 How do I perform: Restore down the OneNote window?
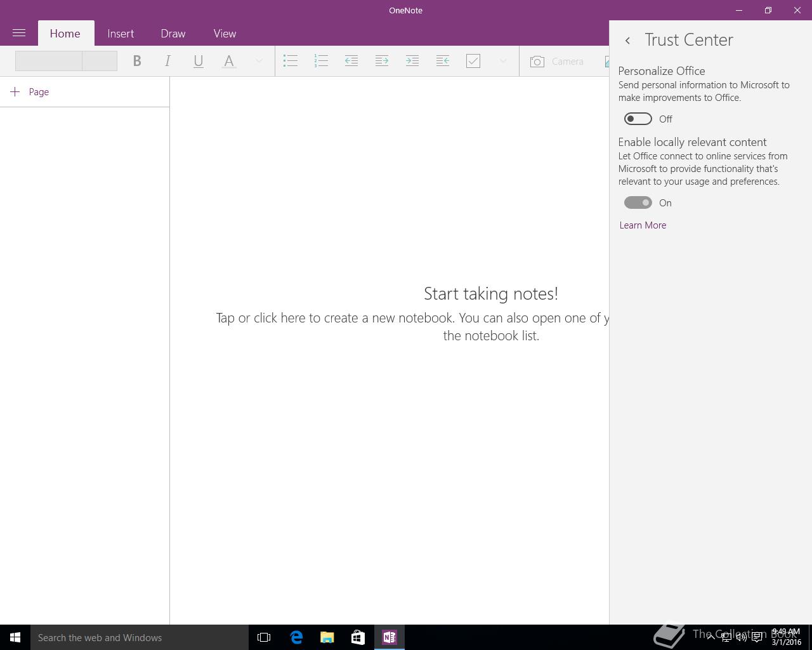click(x=768, y=10)
